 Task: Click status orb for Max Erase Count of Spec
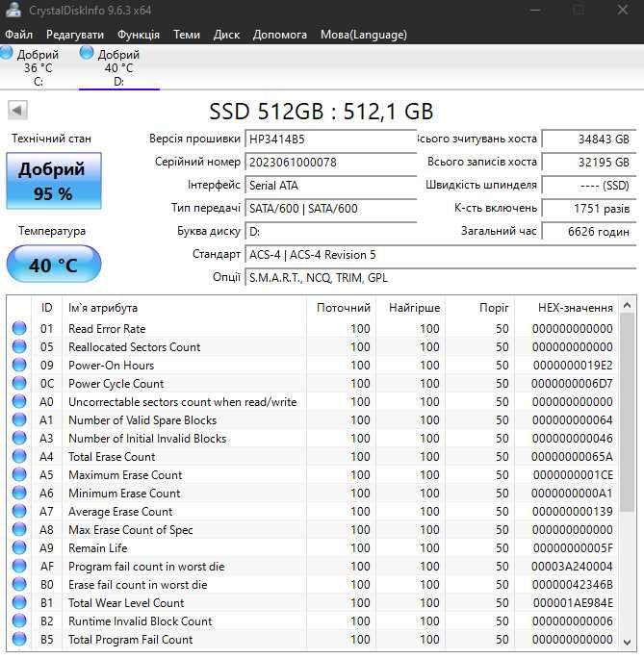tap(19, 529)
